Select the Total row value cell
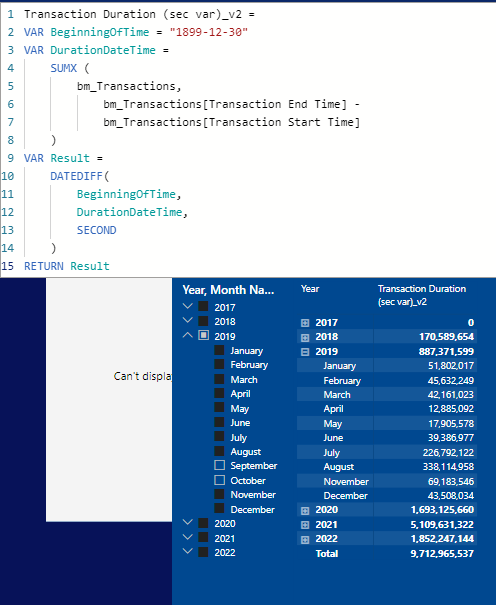This screenshot has height=605, width=496. click(x=442, y=554)
